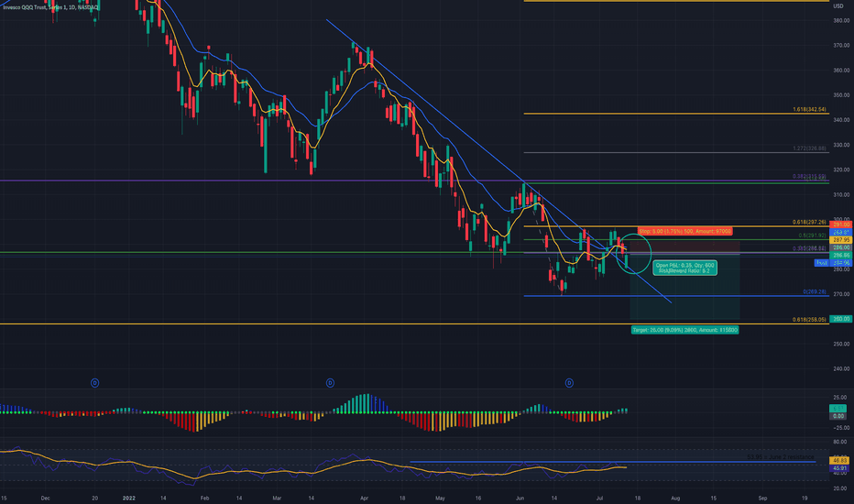
Task: Select the 0.618(297.26) Fibonacci level label
Action: coord(809,223)
